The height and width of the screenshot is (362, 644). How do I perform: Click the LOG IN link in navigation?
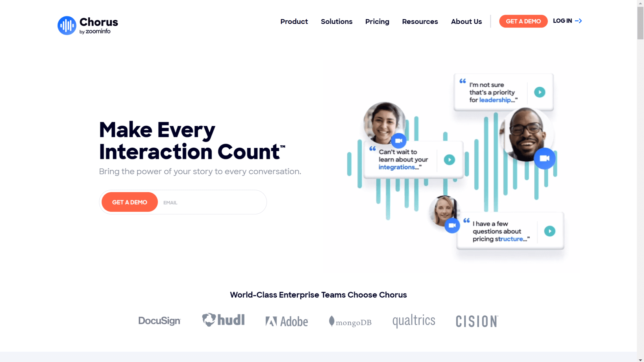coord(567,20)
